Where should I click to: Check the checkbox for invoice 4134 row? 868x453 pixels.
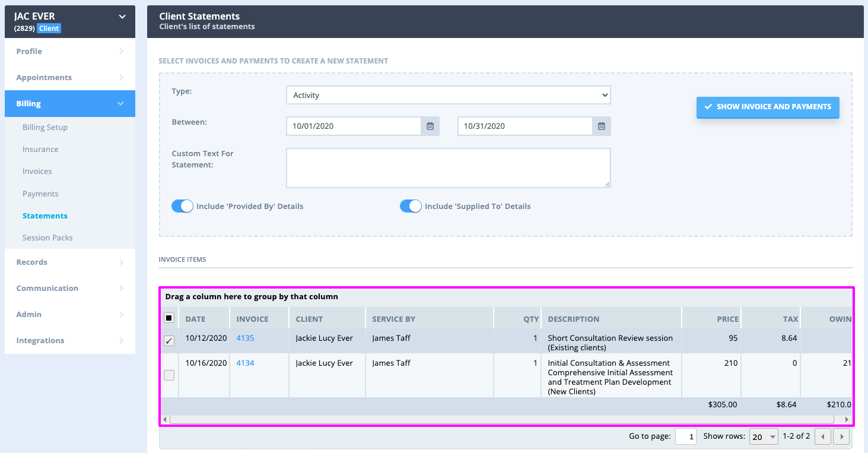point(169,375)
